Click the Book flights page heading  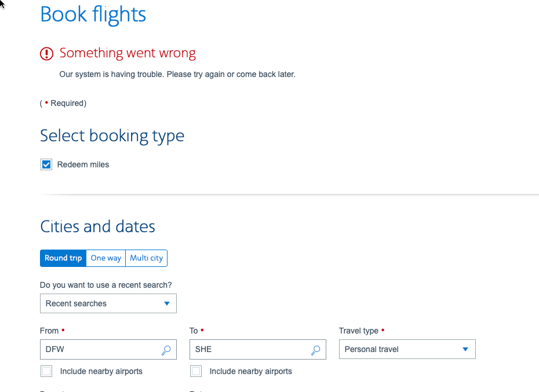coord(93,14)
